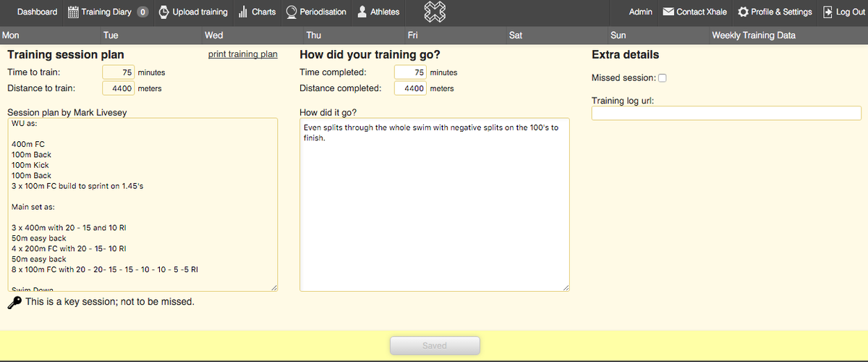Click the 'Main set as:' line
The height and width of the screenshot is (362, 868).
pos(34,206)
